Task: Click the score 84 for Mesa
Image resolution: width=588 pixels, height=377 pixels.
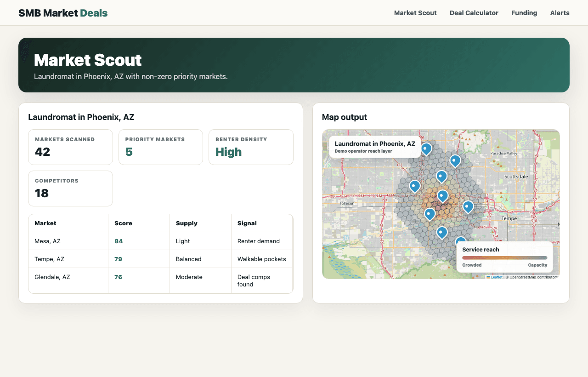Action: pos(119,241)
